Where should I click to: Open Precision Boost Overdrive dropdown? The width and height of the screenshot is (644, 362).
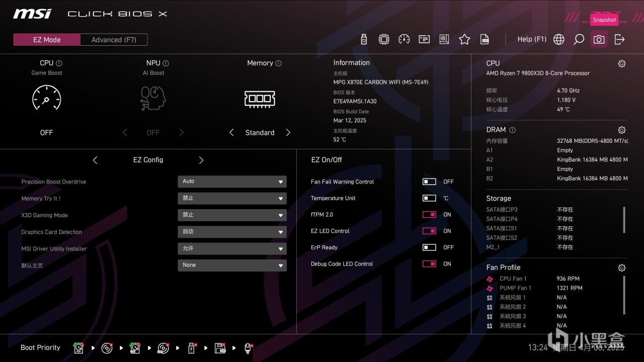point(232,182)
